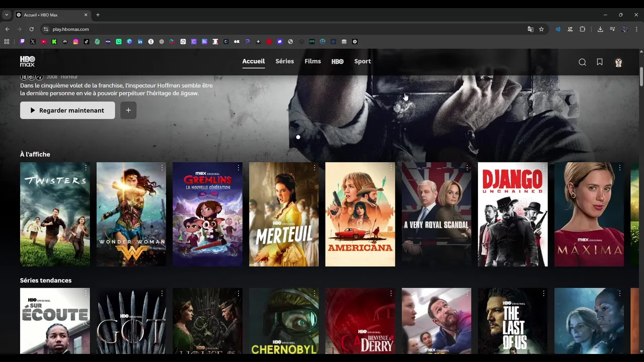The height and width of the screenshot is (362, 644).
Task: Open the bookmark watchlist icon in header
Action: (x=600, y=62)
